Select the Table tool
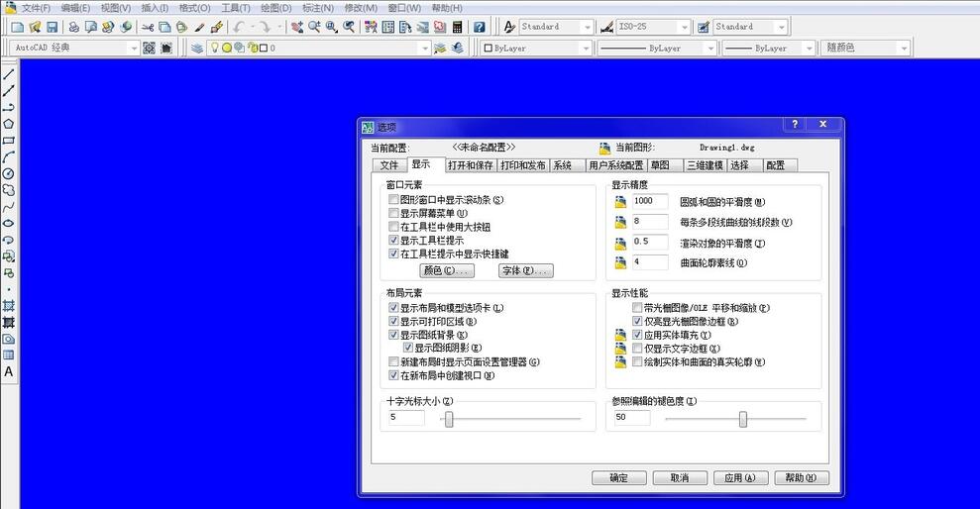This screenshot has width=980, height=509. click(x=9, y=355)
